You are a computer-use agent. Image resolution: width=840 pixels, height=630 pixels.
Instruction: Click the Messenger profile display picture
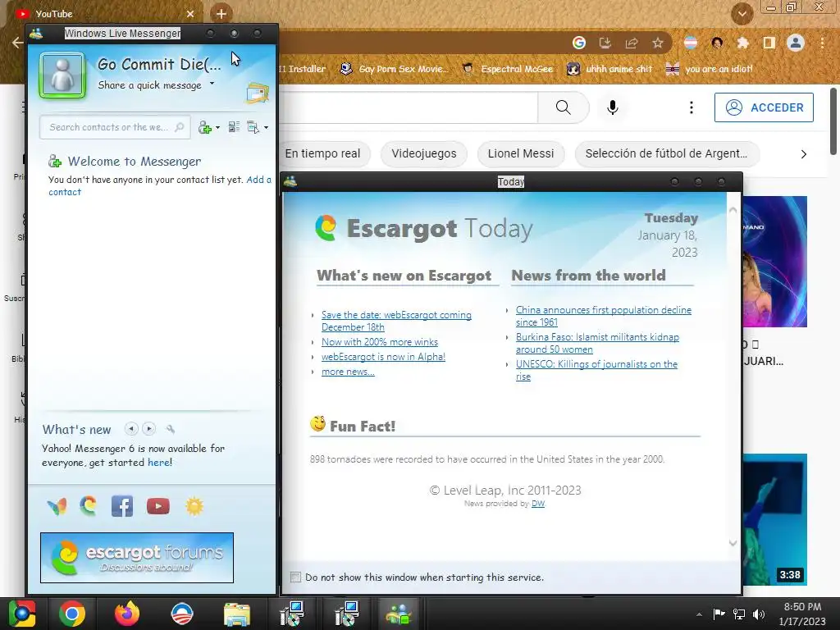62,75
